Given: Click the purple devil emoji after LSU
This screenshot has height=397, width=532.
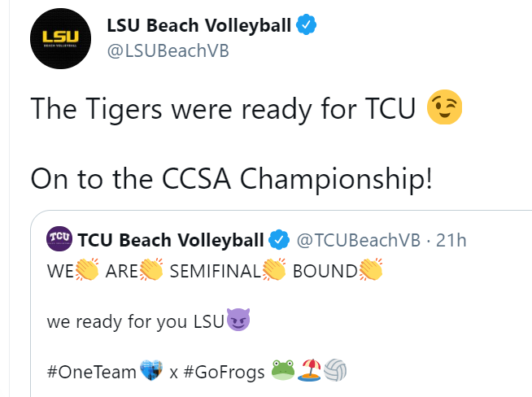Looking at the screenshot, I should point(238,321).
